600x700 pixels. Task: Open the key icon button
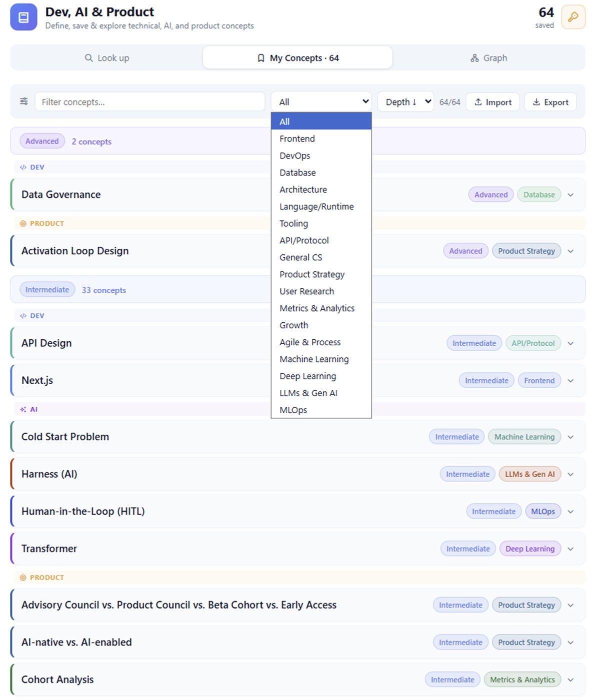click(x=573, y=17)
